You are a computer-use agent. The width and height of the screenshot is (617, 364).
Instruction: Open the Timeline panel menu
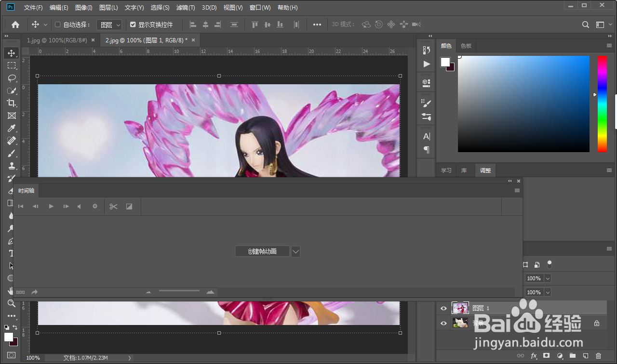click(x=517, y=191)
